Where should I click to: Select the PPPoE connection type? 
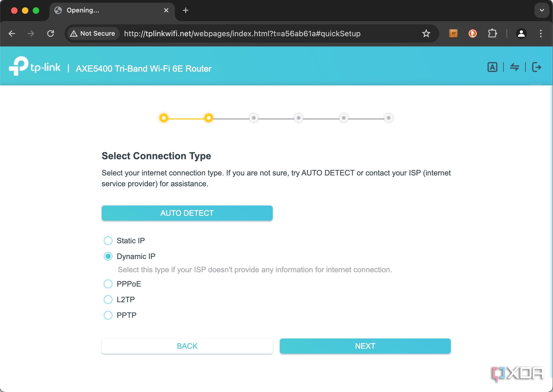108,284
